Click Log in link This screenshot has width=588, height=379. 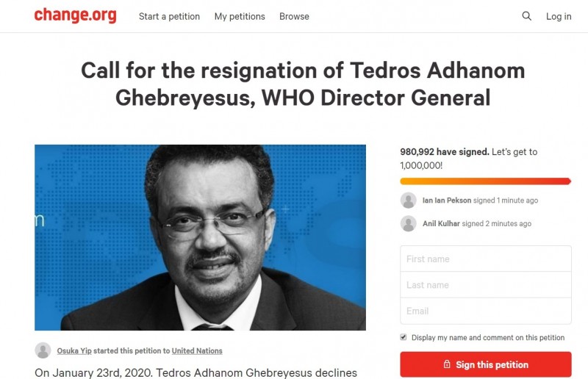point(559,16)
